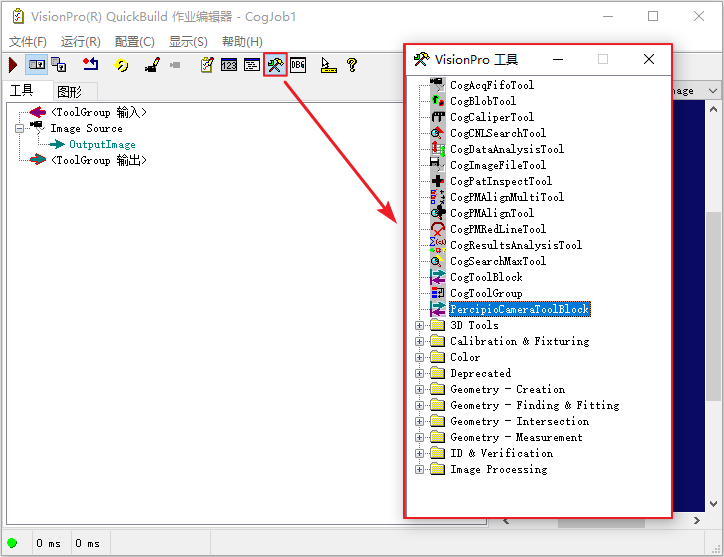Select the OutputImage terminal
Viewport: 724px width, 557px height.
click(103, 145)
